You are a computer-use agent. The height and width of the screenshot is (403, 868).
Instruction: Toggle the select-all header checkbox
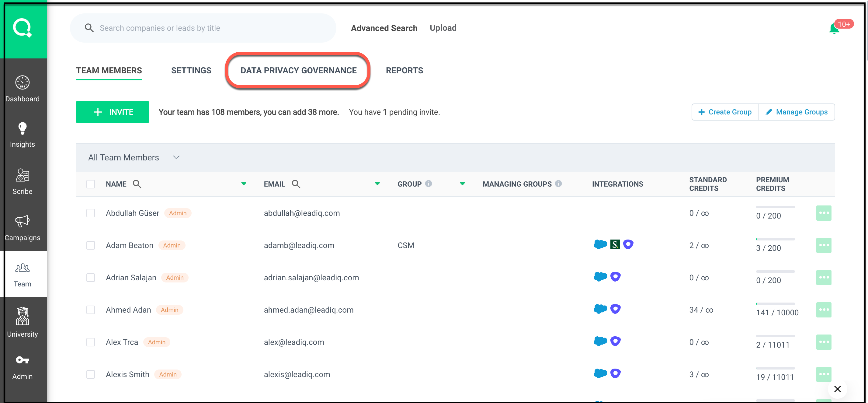coord(91,184)
